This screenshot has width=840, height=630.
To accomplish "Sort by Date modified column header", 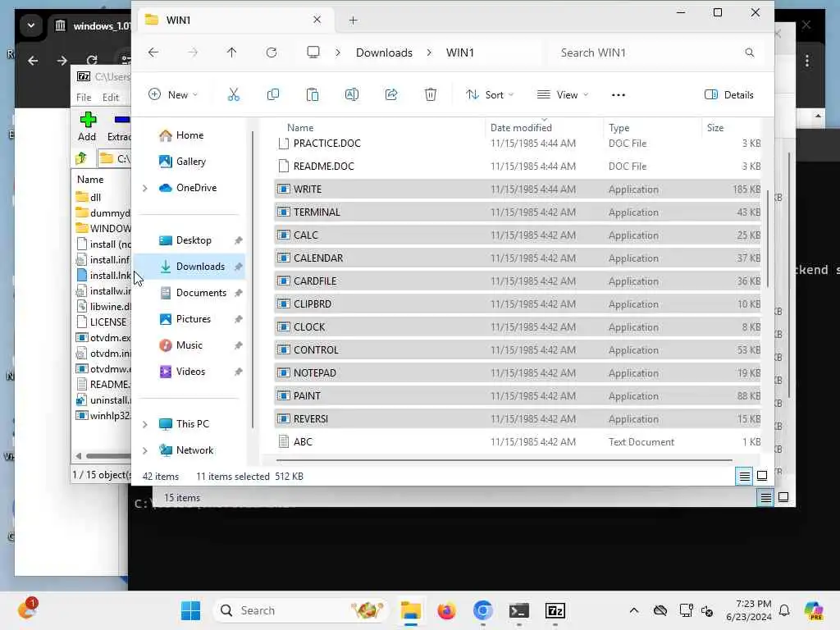I will click(521, 127).
